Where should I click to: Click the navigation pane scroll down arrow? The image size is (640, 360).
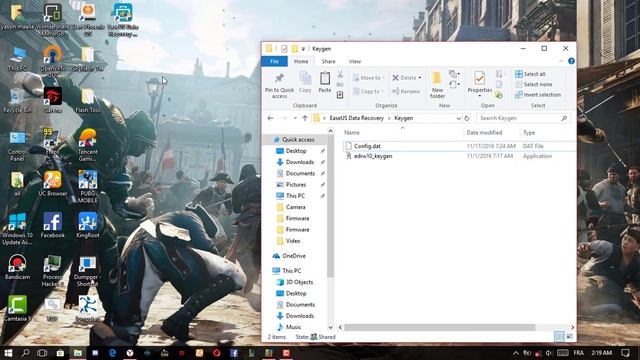coord(330,327)
